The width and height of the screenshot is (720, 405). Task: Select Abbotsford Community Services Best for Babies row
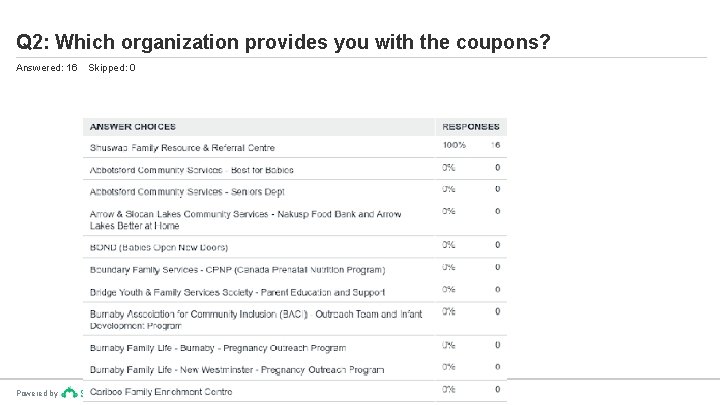coord(191,170)
